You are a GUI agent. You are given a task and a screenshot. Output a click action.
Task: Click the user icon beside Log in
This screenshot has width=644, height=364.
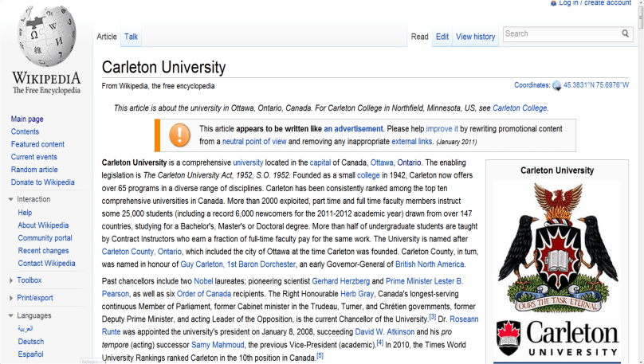coord(553,2)
